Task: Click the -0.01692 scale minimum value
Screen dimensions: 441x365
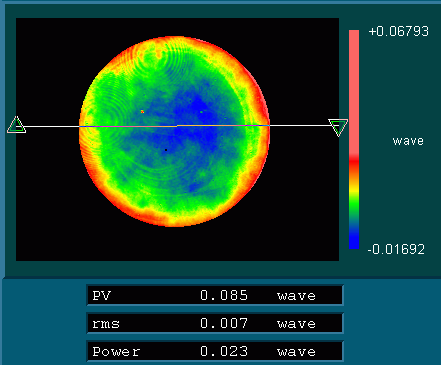Action: click(396, 249)
